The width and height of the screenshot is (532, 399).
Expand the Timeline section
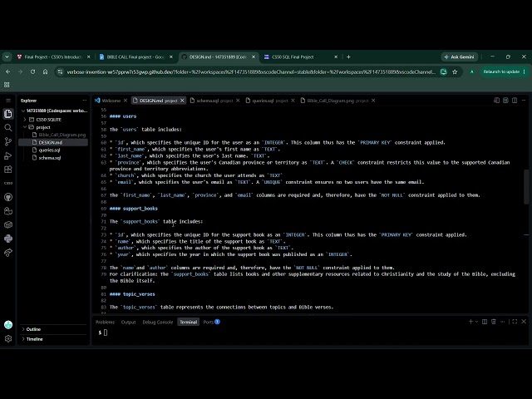(34, 339)
